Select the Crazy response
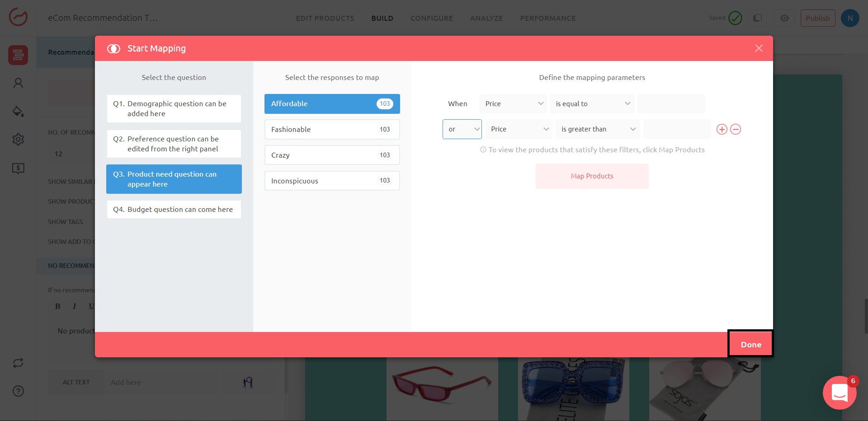 [332, 155]
